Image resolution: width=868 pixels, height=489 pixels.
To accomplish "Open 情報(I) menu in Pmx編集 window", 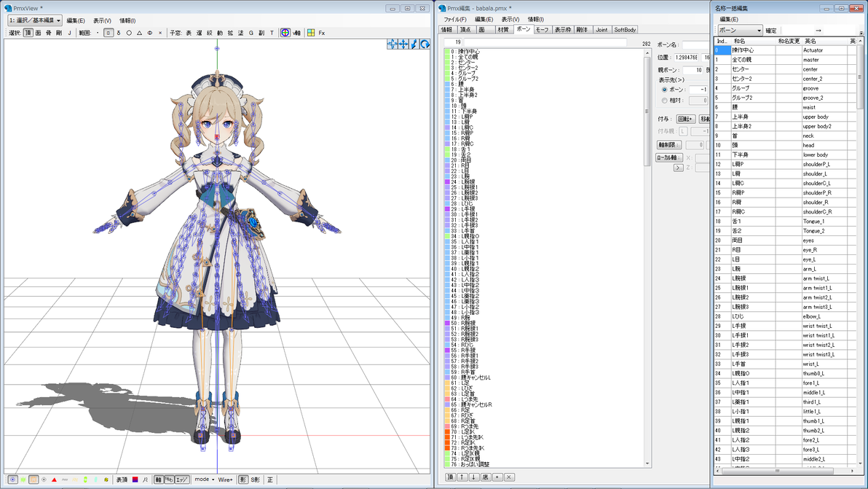I will pyautogui.click(x=535, y=20).
